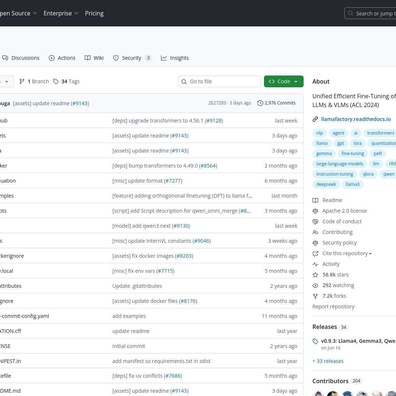Click the star icon beside 58.8k stars
Screen dimensions: 396x396
coord(315,275)
